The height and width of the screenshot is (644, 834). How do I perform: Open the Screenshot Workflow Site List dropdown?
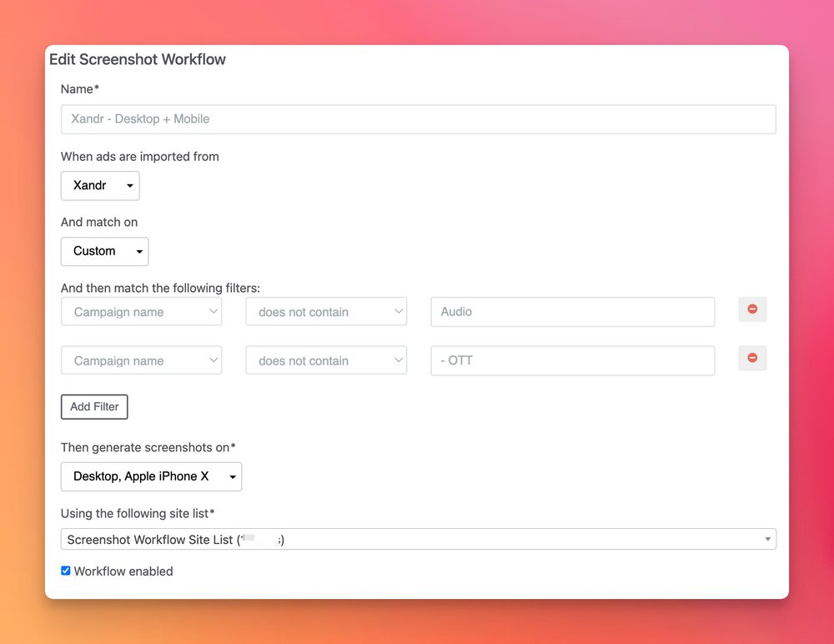point(418,539)
